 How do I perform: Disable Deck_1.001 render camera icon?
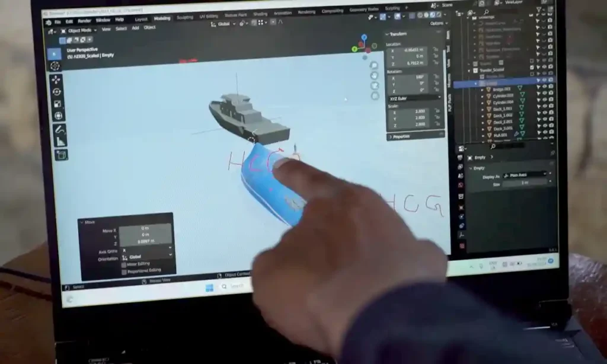tap(551, 106)
